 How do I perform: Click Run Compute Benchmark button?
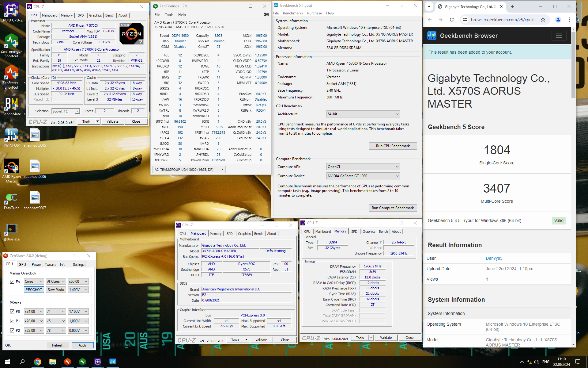pos(393,208)
